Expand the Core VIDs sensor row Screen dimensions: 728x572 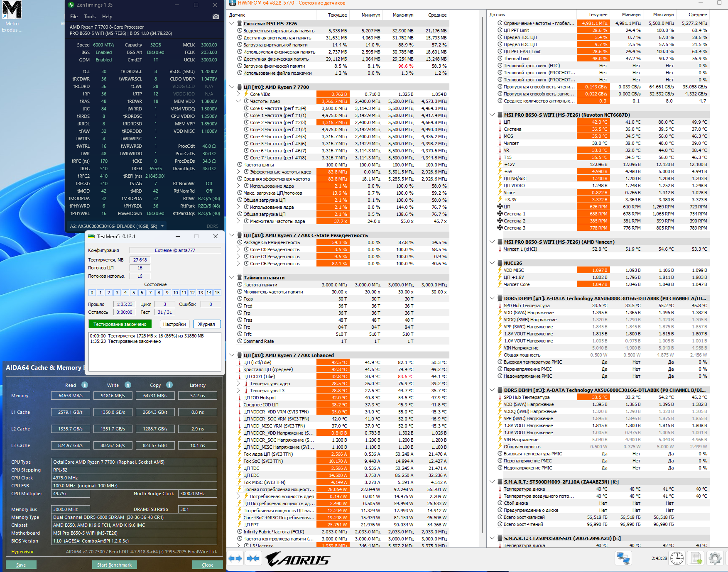coord(238,94)
